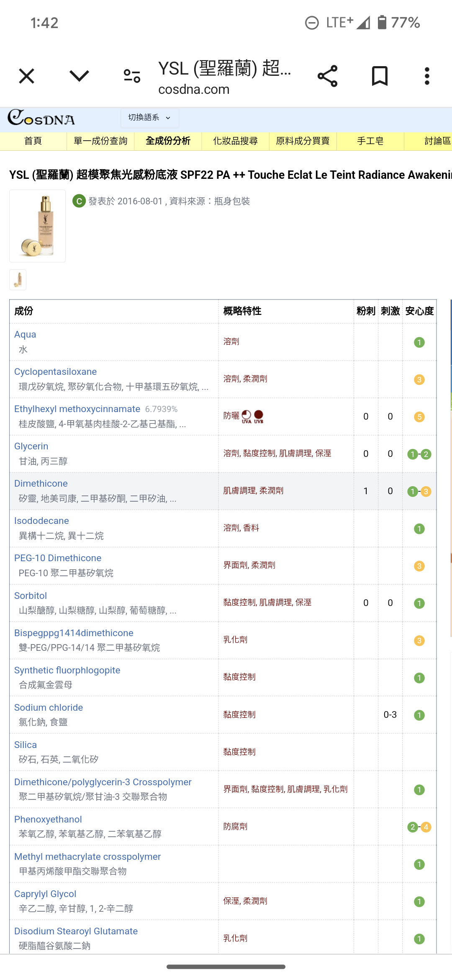452x980 pixels.
Task: Tap orange 3 badge for Bispegppg1414dimethicone
Action: pyautogui.click(x=419, y=641)
